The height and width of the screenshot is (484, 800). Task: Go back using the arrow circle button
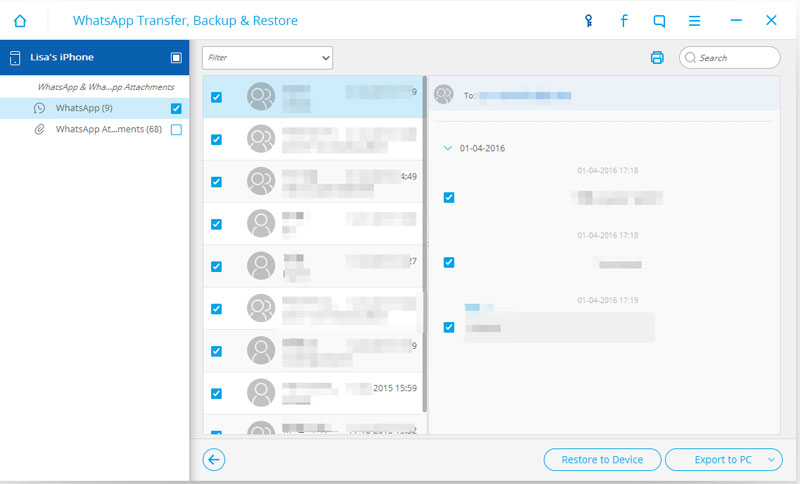pyautogui.click(x=214, y=460)
